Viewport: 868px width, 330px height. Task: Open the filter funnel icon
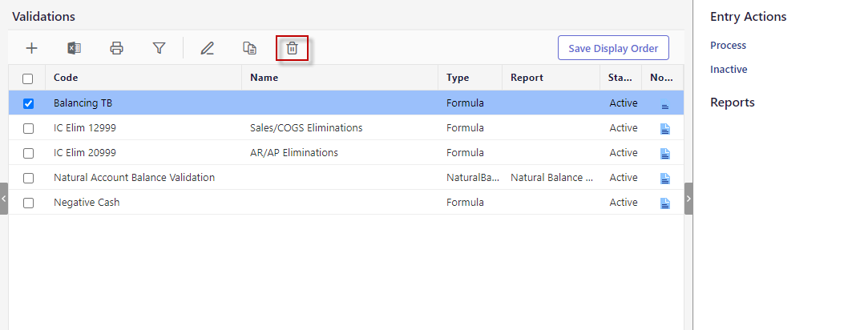click(x=159, y=48)
